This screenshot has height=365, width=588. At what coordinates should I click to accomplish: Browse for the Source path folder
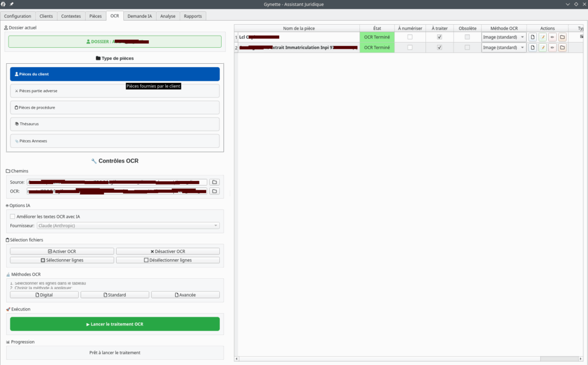[214, 182]
